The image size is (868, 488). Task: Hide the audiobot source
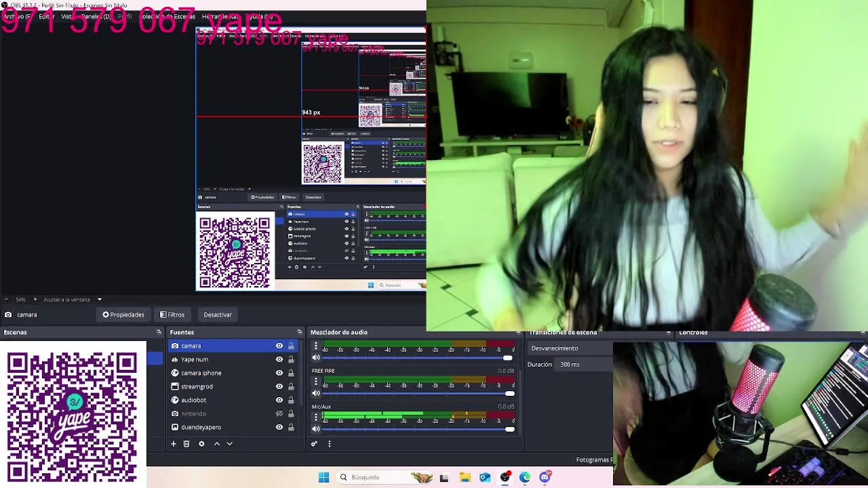tap(279, 400)
